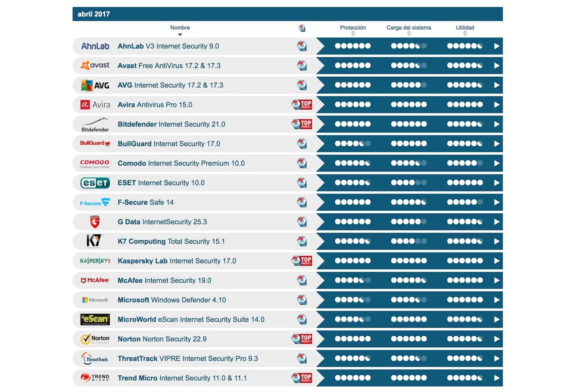Click the Norton logo icon
Viewport: 576px width, 392px height.
[95, 339]
